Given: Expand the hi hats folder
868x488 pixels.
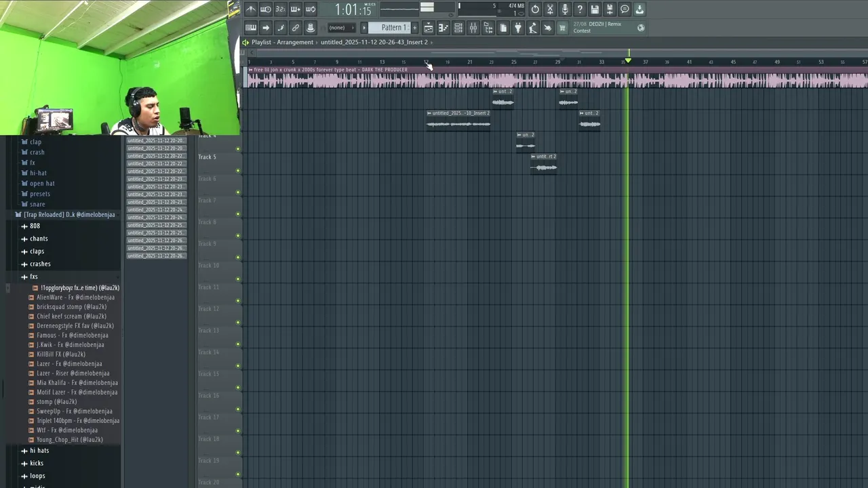Looking at the screenshot, I should (x=35, y=451).
